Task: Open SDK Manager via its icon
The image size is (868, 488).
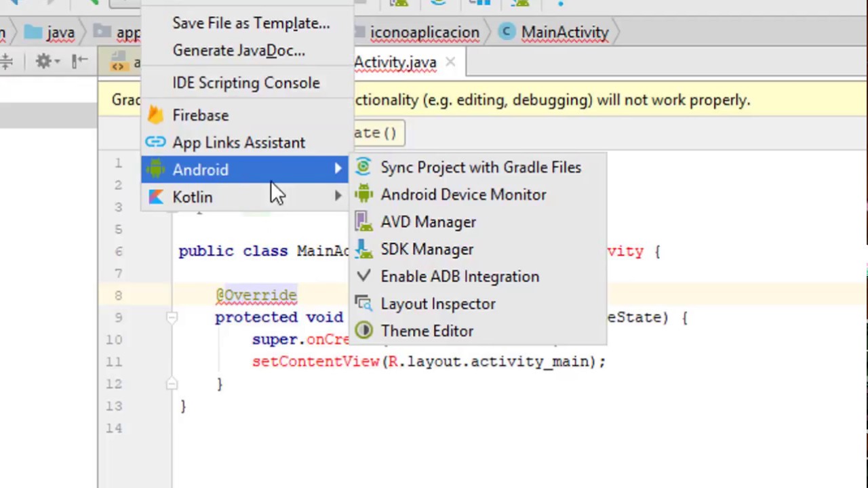Action: (x=364, y=249)
